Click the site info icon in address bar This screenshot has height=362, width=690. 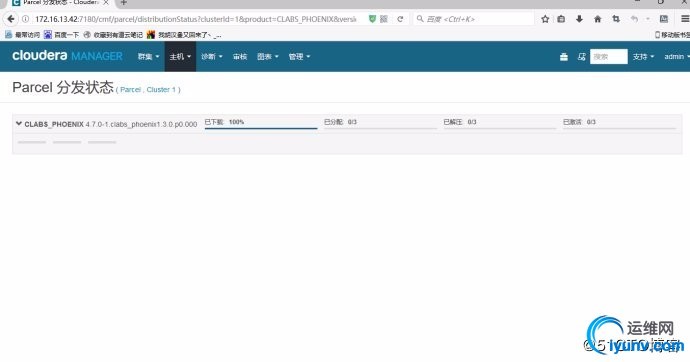click(26, 19)
